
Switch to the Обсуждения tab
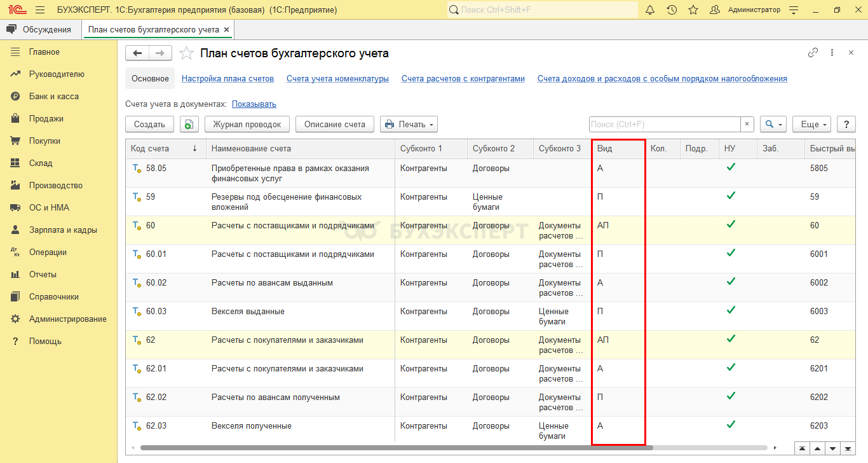click(41, 29)
